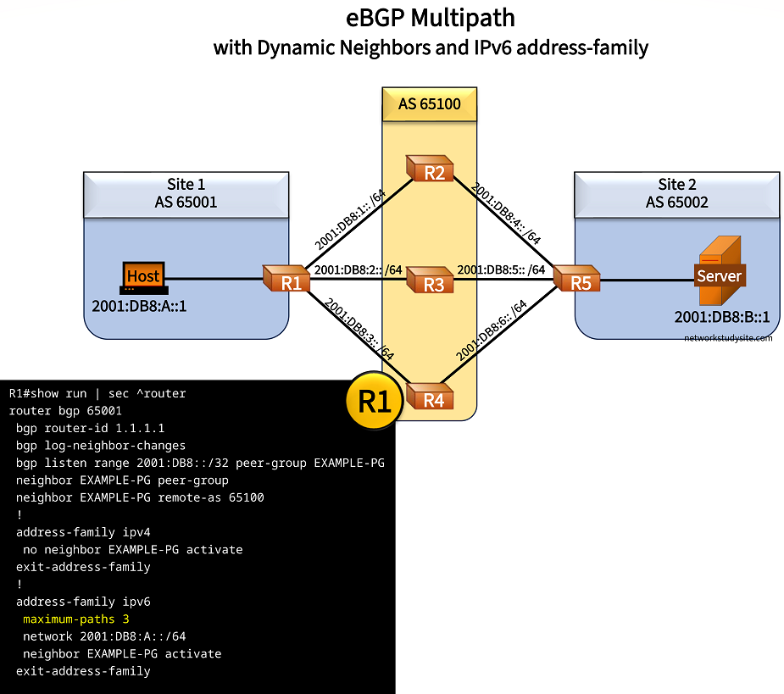Click the AS 65100 header label

(431, 104)
